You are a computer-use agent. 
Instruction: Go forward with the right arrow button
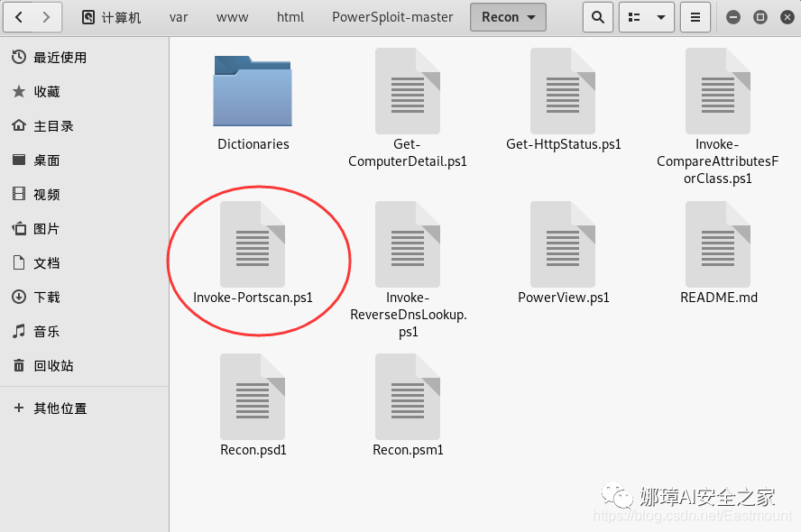coord(47,17)
